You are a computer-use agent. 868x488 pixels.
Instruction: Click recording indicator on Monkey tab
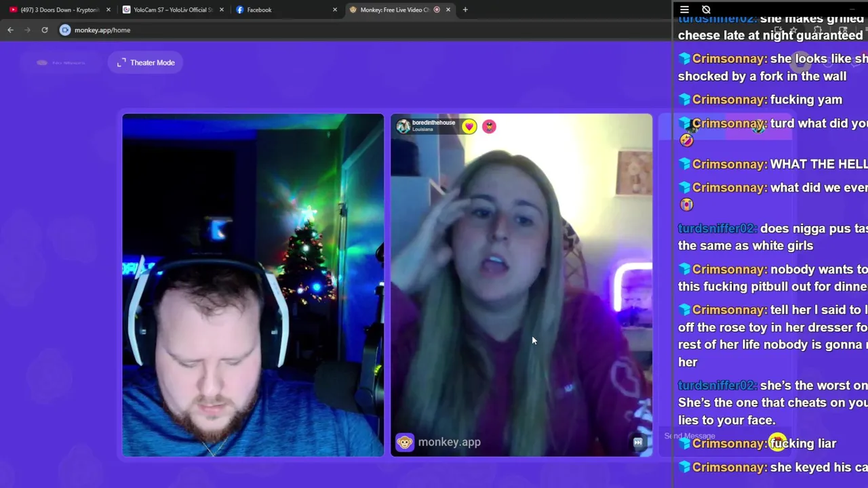click(x=437, y=9)
